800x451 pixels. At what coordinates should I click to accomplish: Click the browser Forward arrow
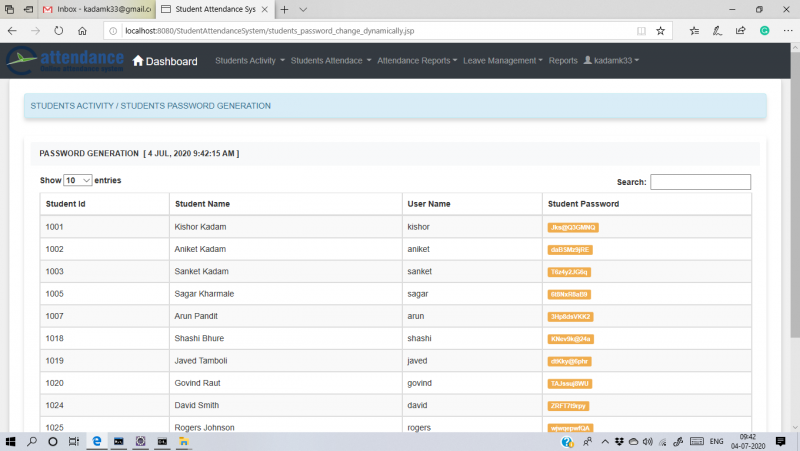[35, 31]
